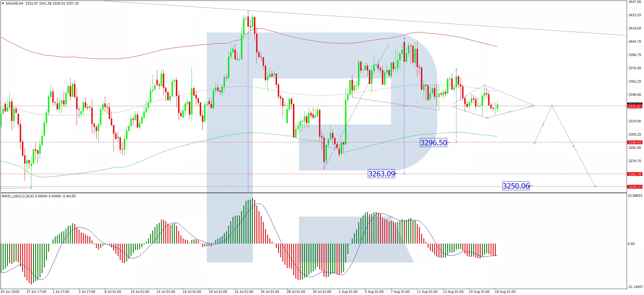
Task: Click the MACD_color(12,26,9) indicator label
Action: click(18, 196)
